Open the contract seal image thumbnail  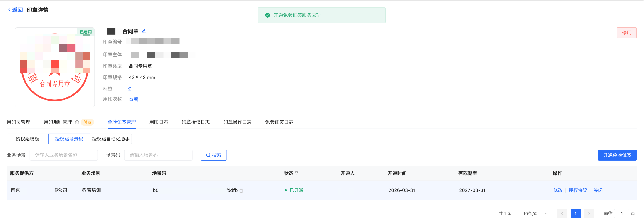[55, 67]
